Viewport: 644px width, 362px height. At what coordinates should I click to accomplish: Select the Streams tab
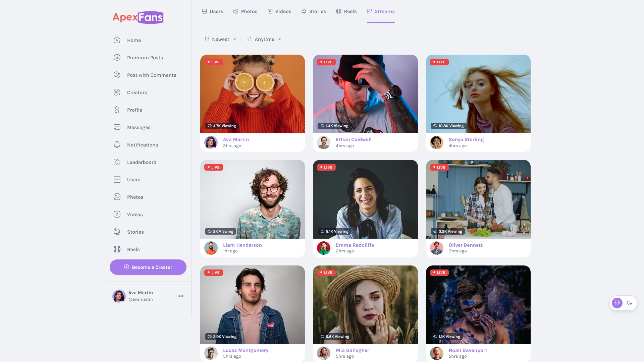[381, 11]
